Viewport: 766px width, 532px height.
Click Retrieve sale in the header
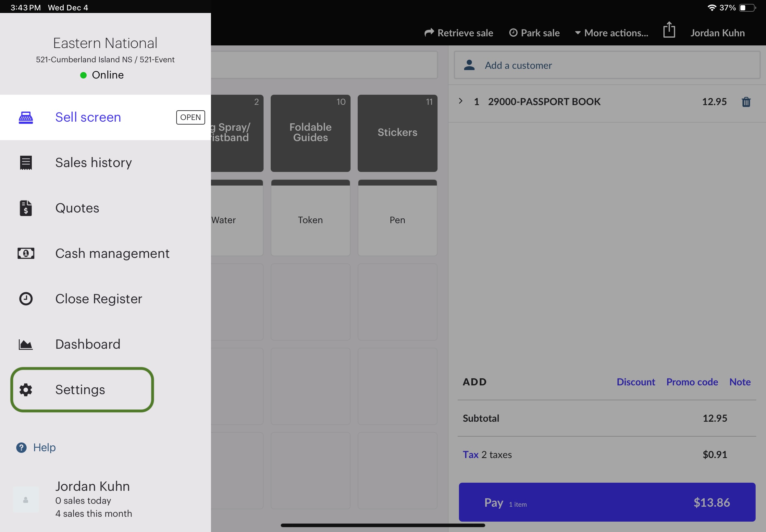tap(459, 33)
